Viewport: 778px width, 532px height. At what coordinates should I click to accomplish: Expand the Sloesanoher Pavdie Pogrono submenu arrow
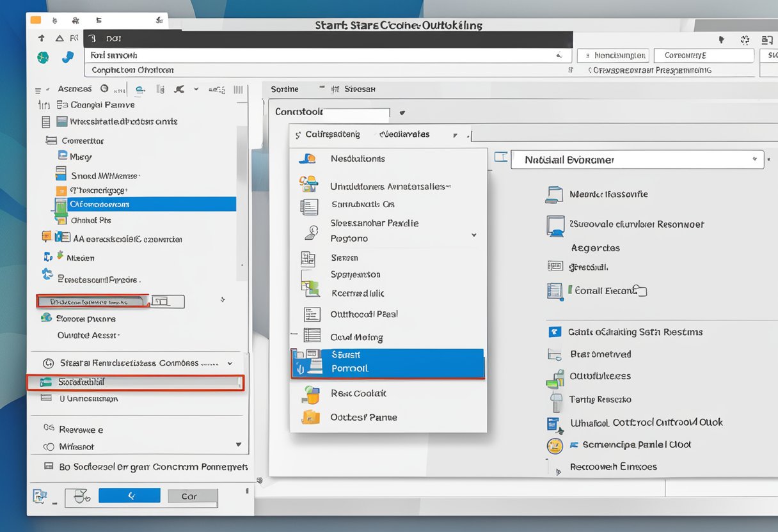pos(473,235)
